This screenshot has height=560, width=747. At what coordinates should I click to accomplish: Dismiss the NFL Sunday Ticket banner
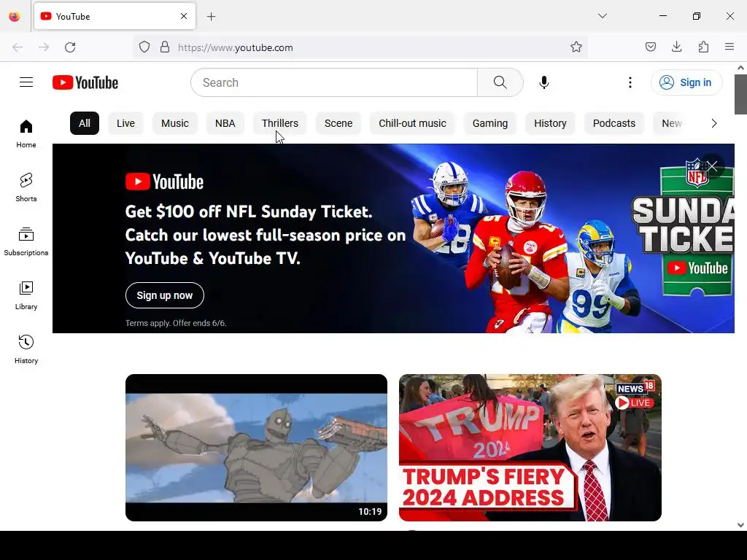coord(712,166)
